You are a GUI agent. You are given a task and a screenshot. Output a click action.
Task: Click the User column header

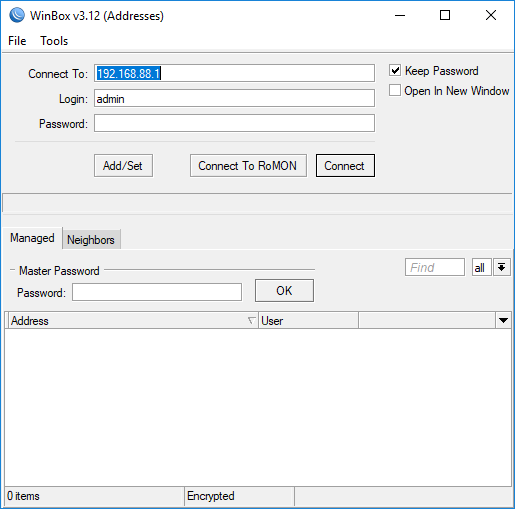coord(308,321)
